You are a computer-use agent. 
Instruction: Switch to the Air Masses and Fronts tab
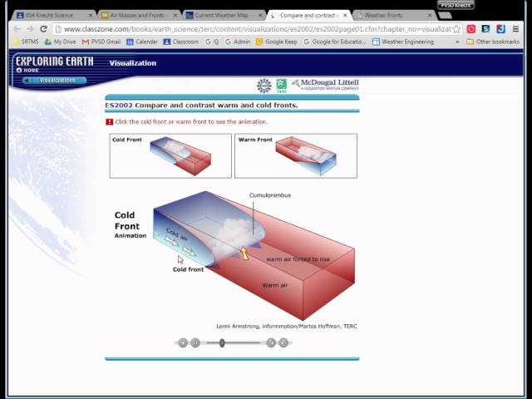[139, 15]
